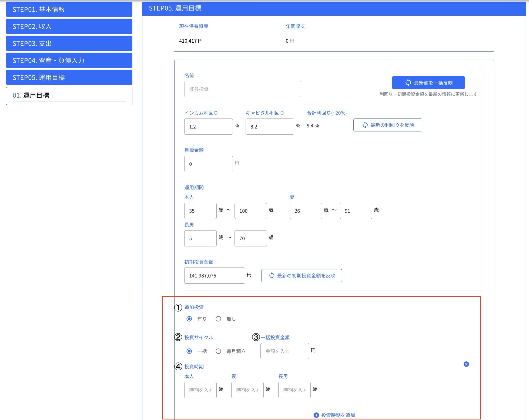Click 本人 start age field showing 35
This screenshot has width=529, height=420.
point(200,211)
